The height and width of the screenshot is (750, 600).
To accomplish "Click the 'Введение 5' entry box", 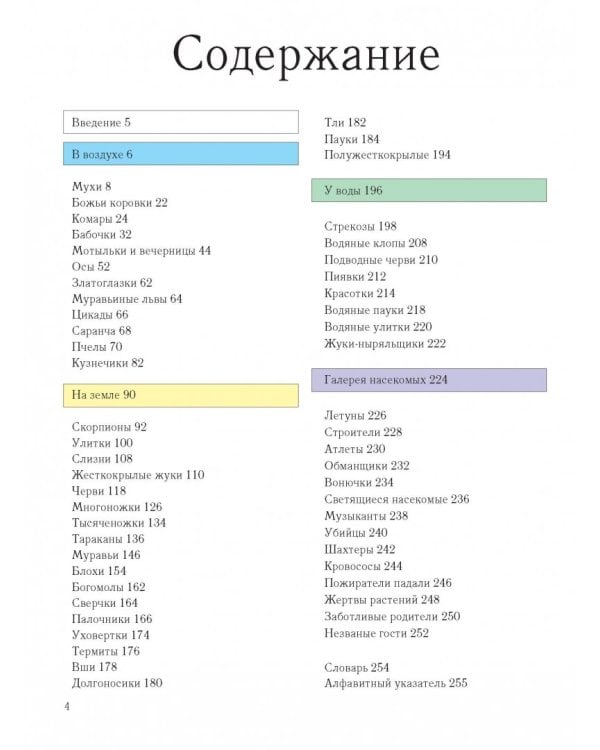I will (180, 123).
